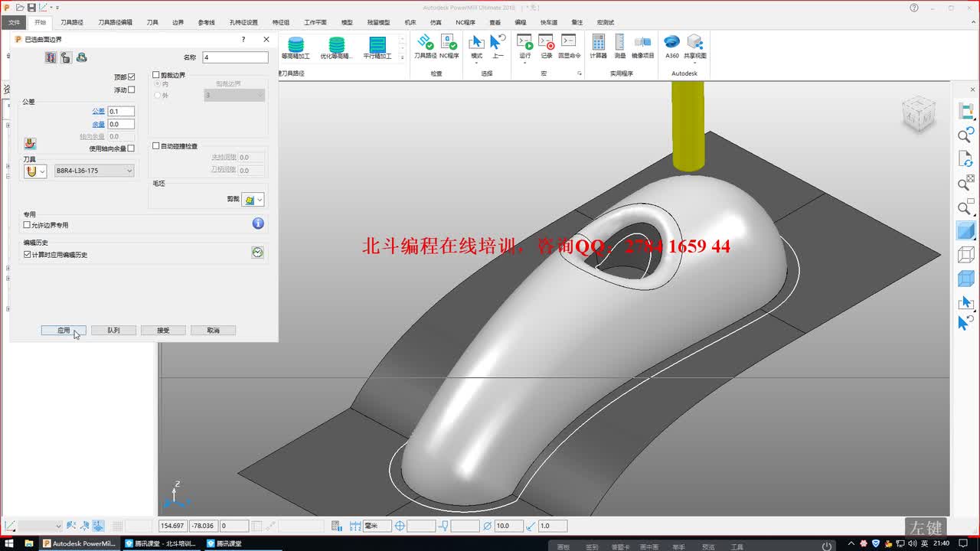This screenshot has height=551, width=980.
Task: Click the 应用 button
Action: [x=64, y=331]
